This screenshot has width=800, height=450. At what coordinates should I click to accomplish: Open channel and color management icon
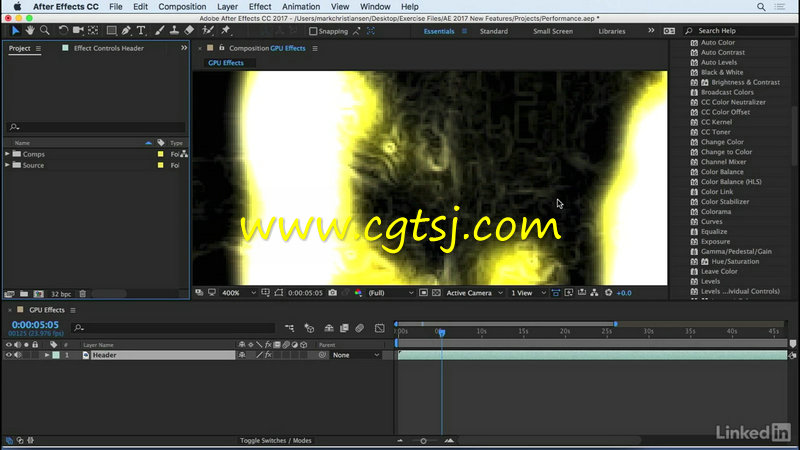[x=358, y=293]
